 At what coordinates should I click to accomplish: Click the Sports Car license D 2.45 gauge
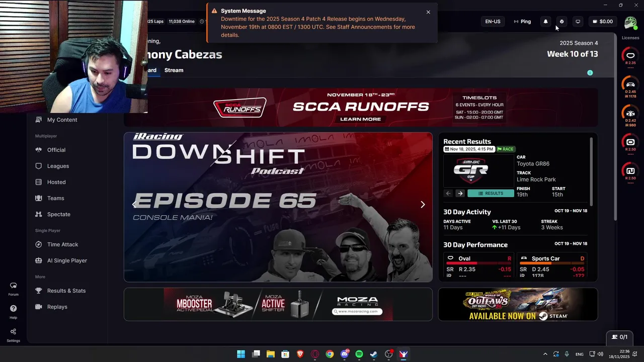point(630,86)
